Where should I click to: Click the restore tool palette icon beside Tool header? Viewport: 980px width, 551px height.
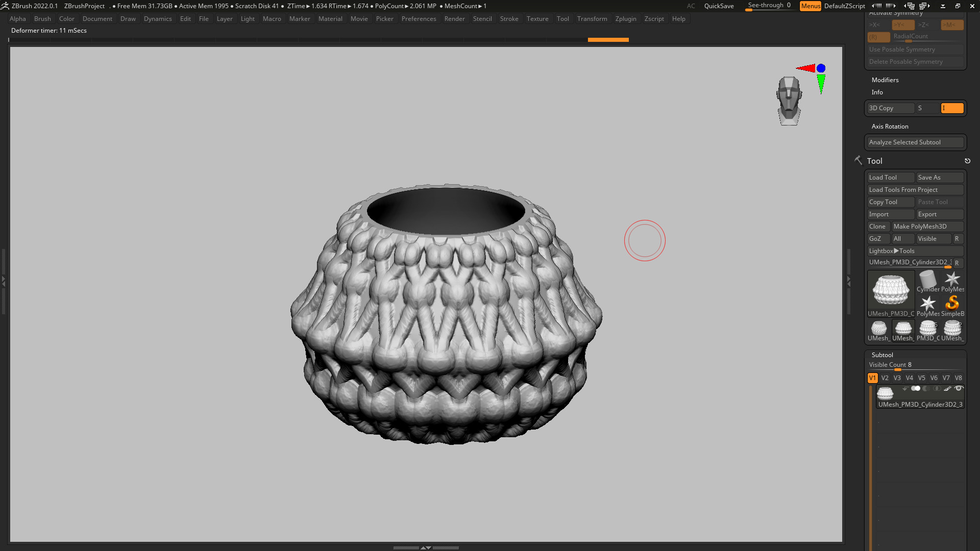(967, 161)
